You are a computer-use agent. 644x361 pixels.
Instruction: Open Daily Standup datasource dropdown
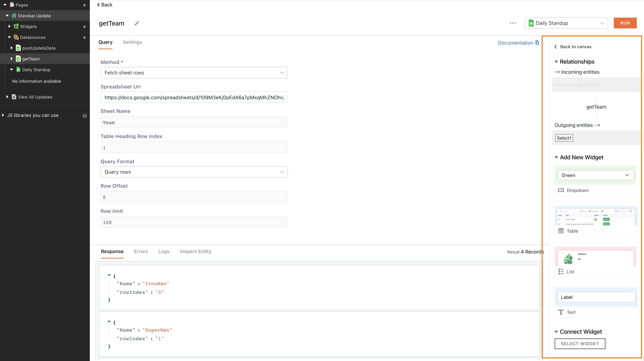(566, 23)
